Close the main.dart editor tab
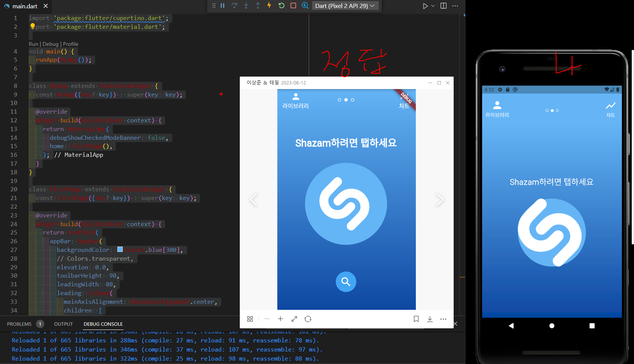Screen dimensions: 634x364 tap(45, 6)
